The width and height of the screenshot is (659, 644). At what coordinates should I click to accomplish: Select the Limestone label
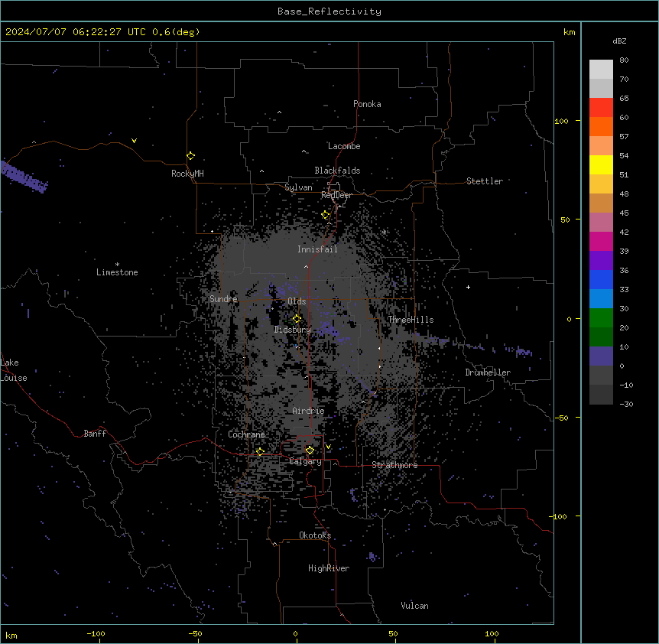pyautogui.click(x=117, y=272)
